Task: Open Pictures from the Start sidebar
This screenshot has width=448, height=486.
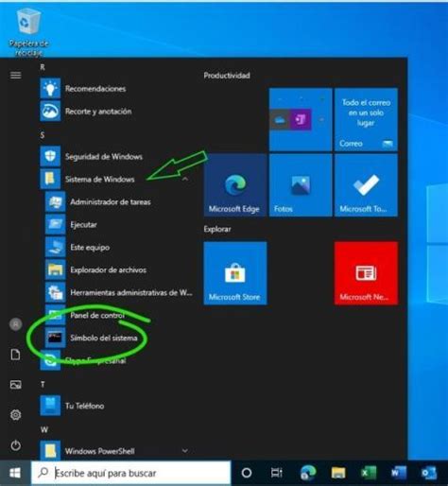Action: tap(16, 385)
